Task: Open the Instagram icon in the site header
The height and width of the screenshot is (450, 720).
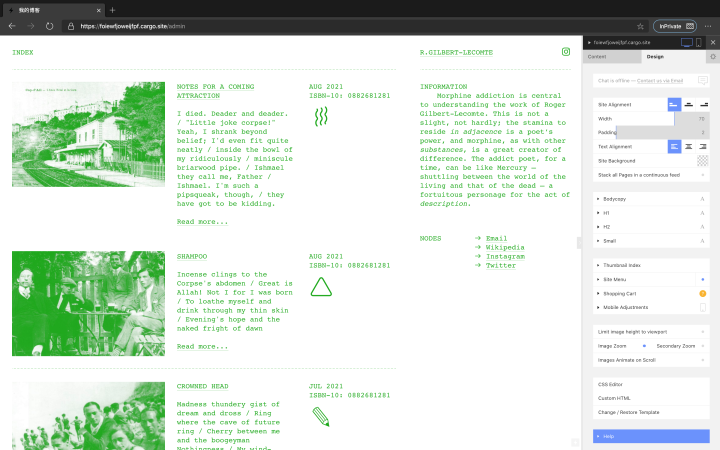Action: coord(566,52)
